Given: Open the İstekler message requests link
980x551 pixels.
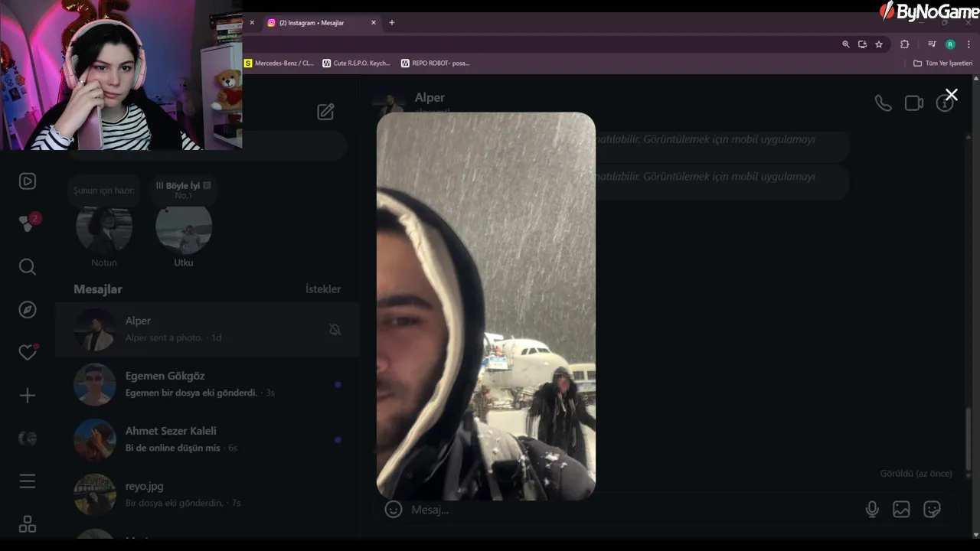Looking at the screenshot, I should 323,289.
